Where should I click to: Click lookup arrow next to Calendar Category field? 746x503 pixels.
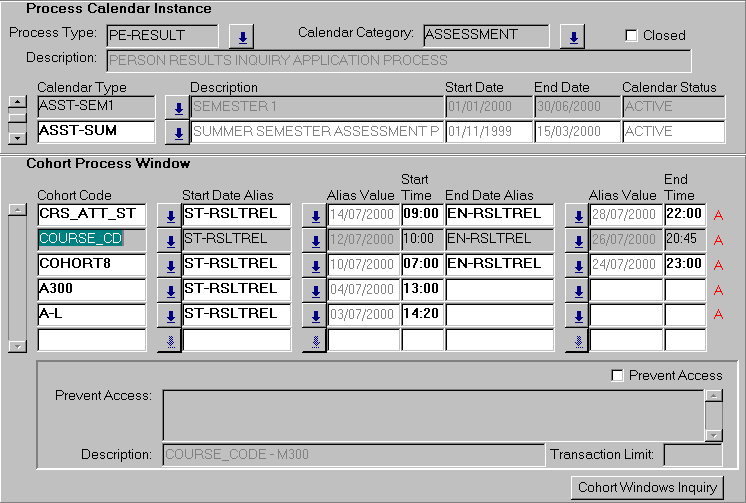(574, 38)
